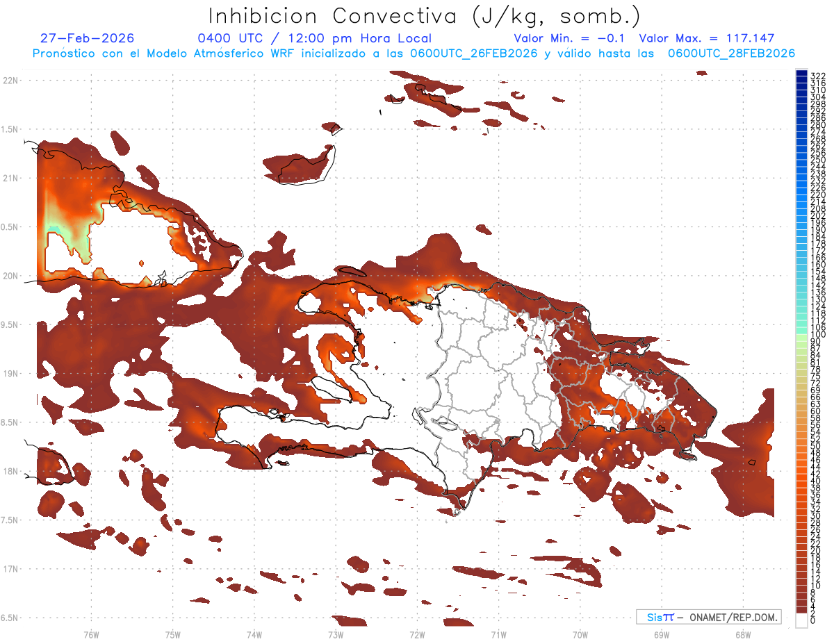Screen dimensions: 834x644
Task: Click the '18N' latitude label
Action: [x=10, y=471]
